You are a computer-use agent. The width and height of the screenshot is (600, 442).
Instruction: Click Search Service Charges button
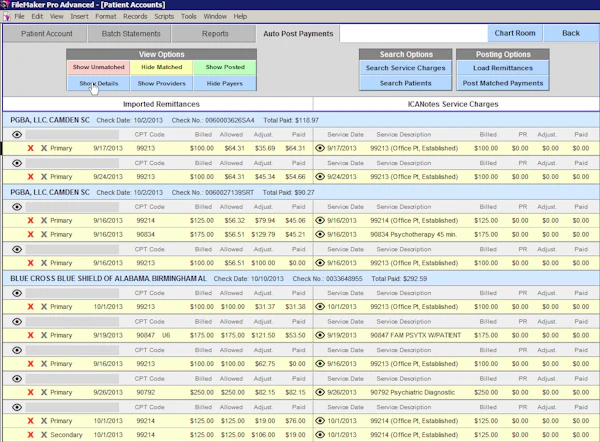pos(406,68)
